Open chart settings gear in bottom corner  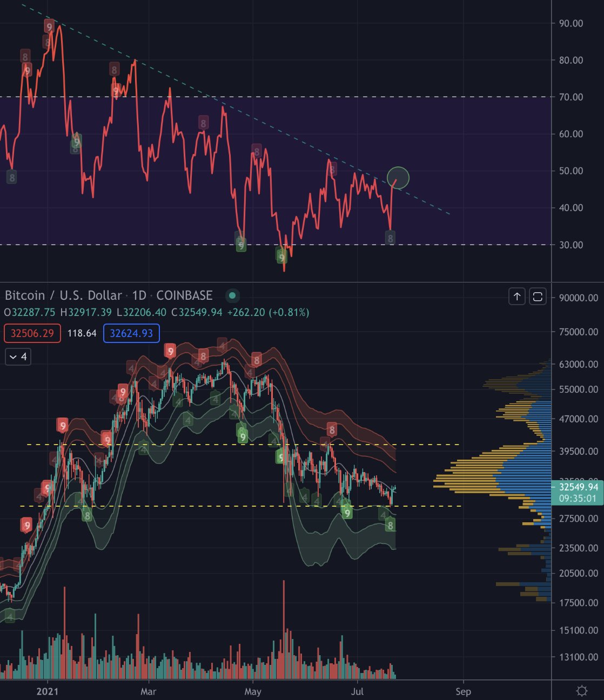(582, 691)
